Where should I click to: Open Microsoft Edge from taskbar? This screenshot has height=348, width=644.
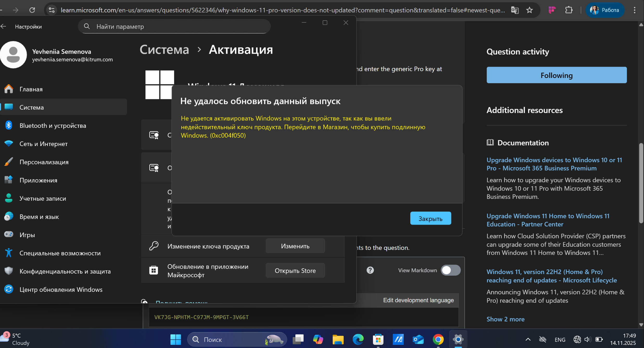click(358, 339)
